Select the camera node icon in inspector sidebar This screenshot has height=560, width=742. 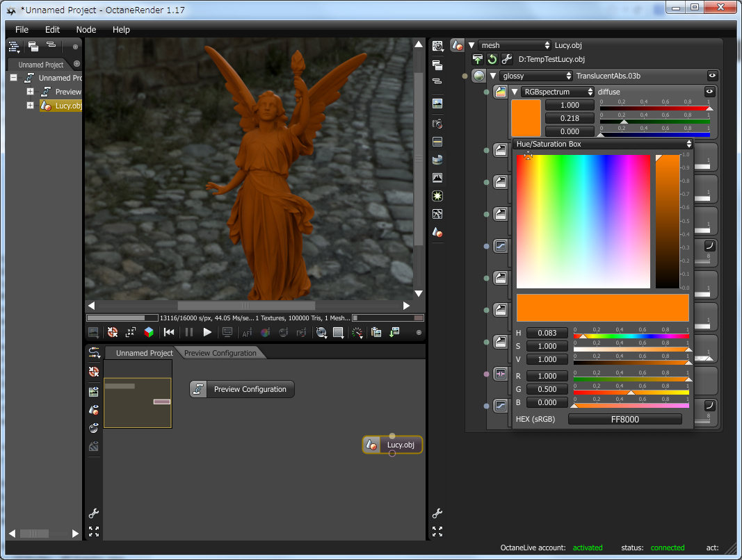click(437, 124)
